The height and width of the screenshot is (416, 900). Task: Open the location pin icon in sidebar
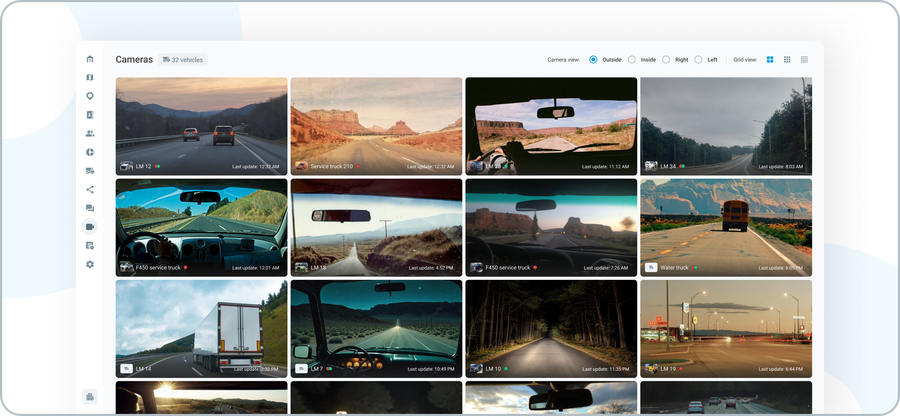(x=90, y=96)
